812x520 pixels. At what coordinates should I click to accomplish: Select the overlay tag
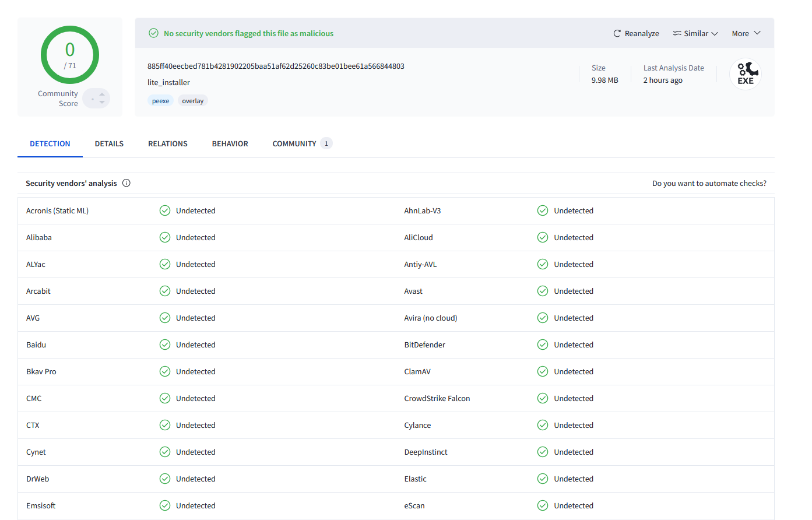point(192,101)
